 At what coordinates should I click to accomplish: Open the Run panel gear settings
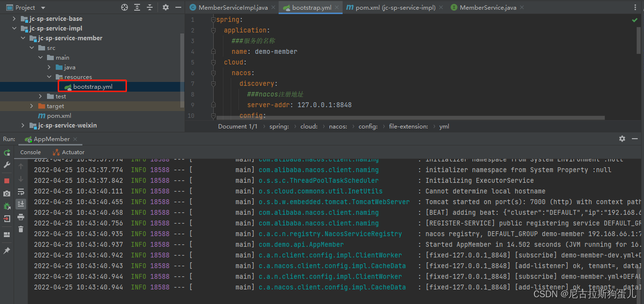[x=622, y=139]
